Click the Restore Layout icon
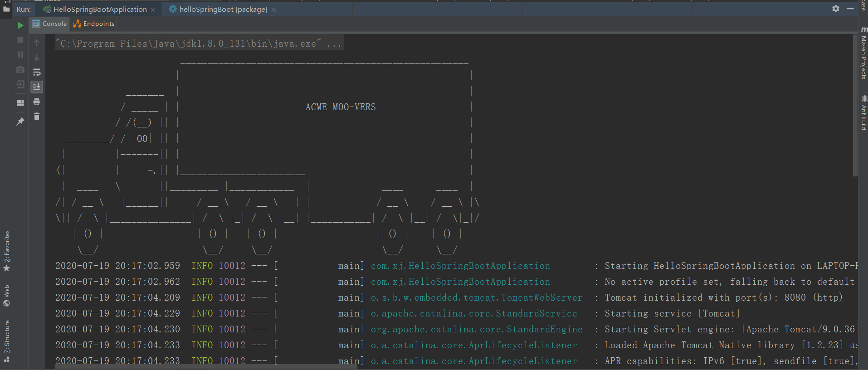 [20, 103]
